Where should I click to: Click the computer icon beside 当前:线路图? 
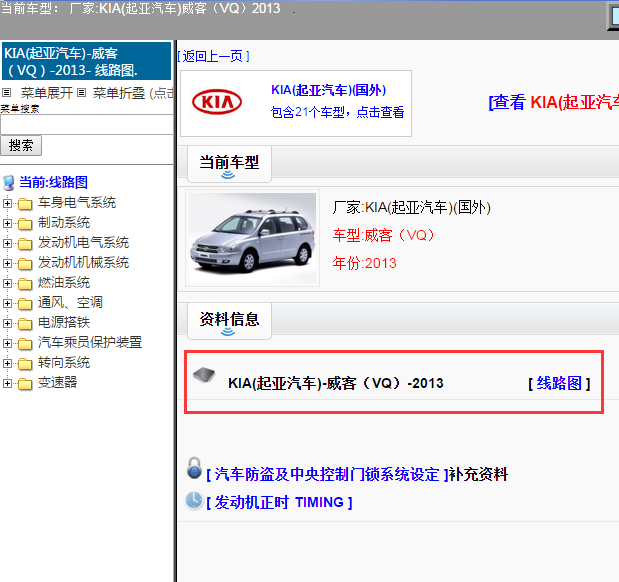pyautogui.click(x=9, y=183)
